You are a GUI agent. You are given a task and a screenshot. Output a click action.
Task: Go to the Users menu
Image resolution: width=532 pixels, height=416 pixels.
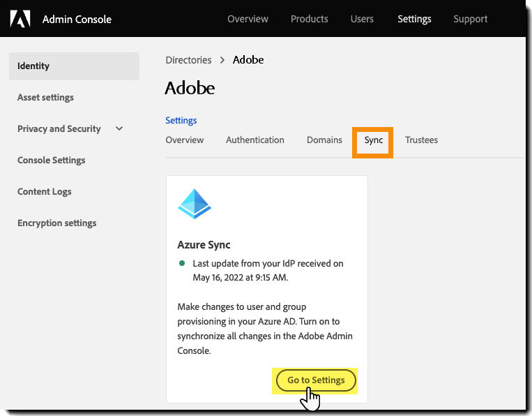click(x=362, y=19)
